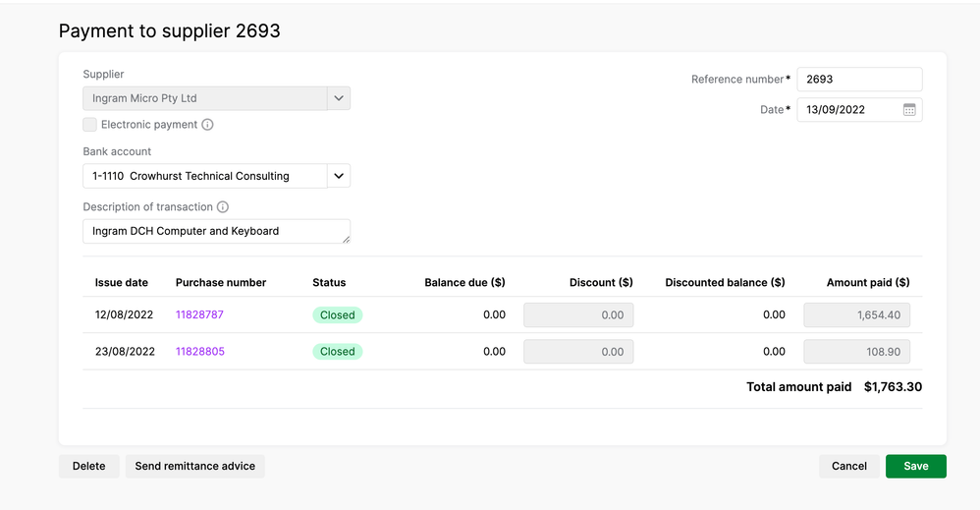Open the date picker calendar icon
980x510 pixels.
click(909, 110)
